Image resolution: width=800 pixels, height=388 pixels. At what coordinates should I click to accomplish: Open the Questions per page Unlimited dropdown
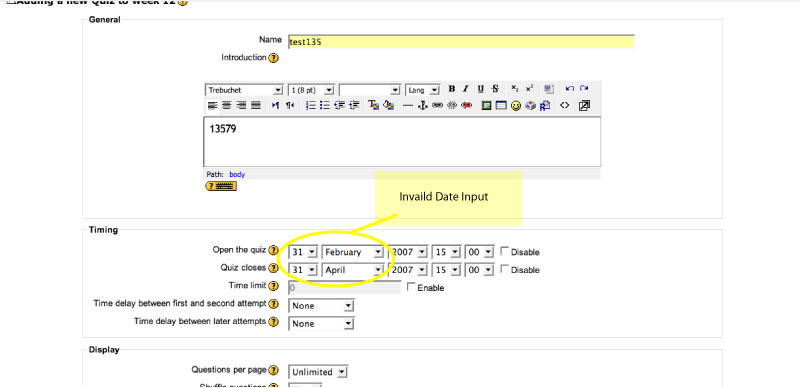pos(318,372)
